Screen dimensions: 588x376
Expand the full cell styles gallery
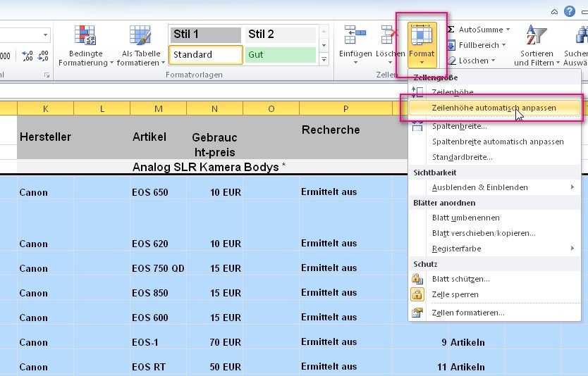point(324,59)
